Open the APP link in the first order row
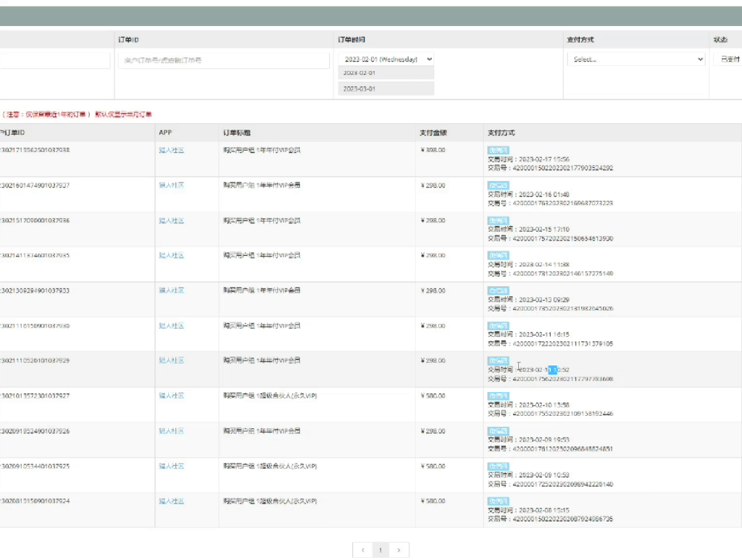 (x=171, y=150)
